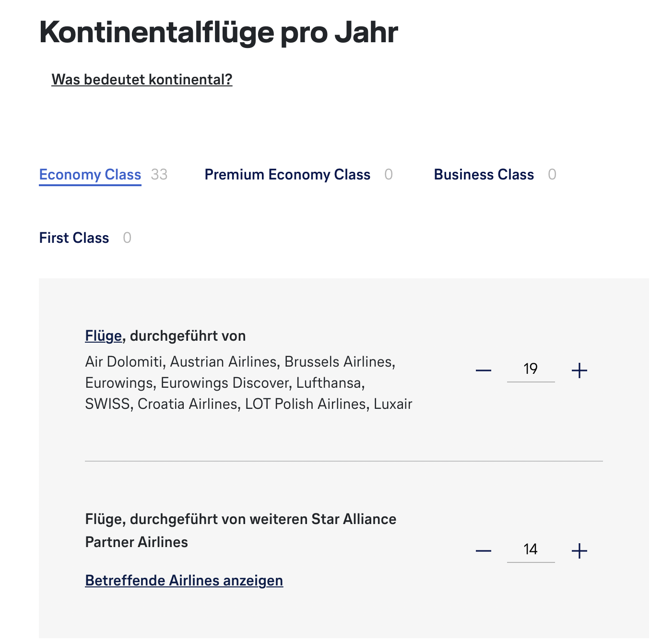Click the 33 count beside Economy Class
The height and width of the screenshot is (644, 662).
point(159,175)
